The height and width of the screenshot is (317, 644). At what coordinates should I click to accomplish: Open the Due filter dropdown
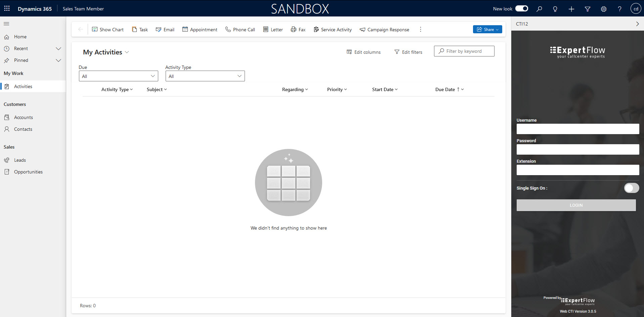coord(118,76)
